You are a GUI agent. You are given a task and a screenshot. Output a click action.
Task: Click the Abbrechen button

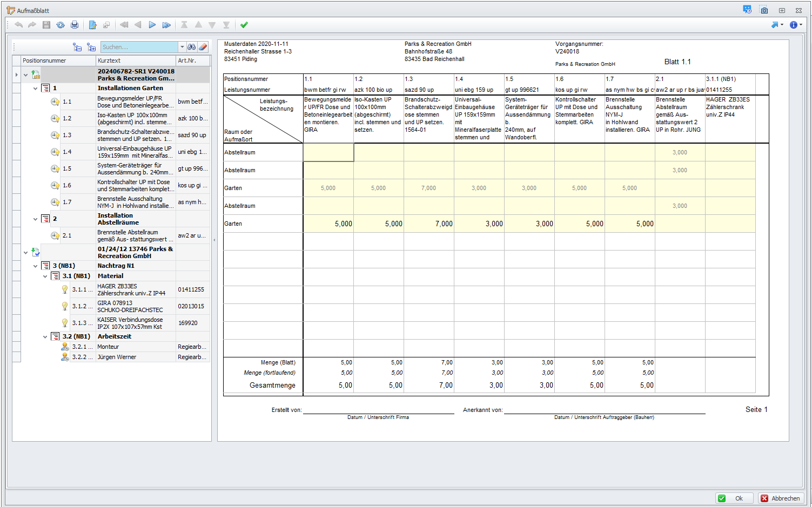781,498
